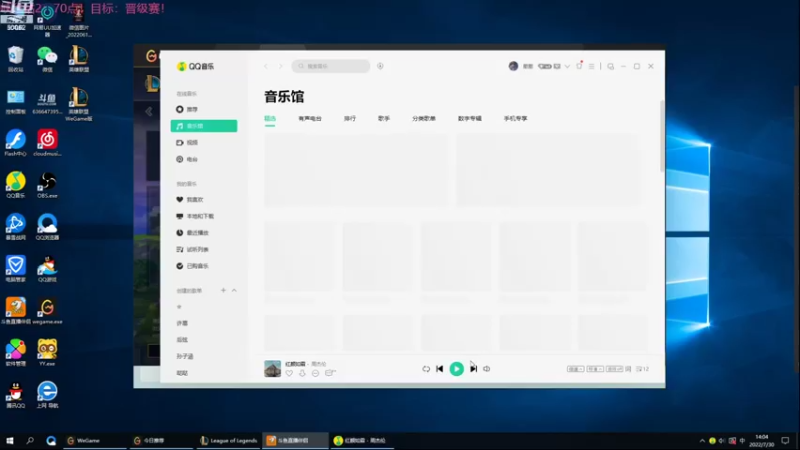Open playlist 孙子涵 in sidebar
The image size is (800, 450).
click(185, 356)
